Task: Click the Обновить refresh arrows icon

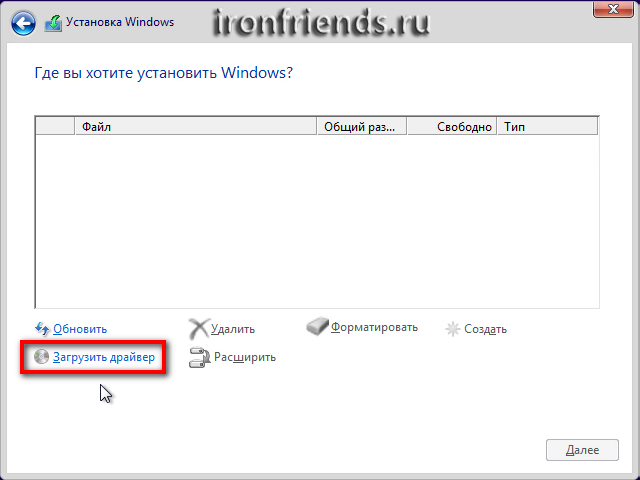Action: tap(42, 328)
